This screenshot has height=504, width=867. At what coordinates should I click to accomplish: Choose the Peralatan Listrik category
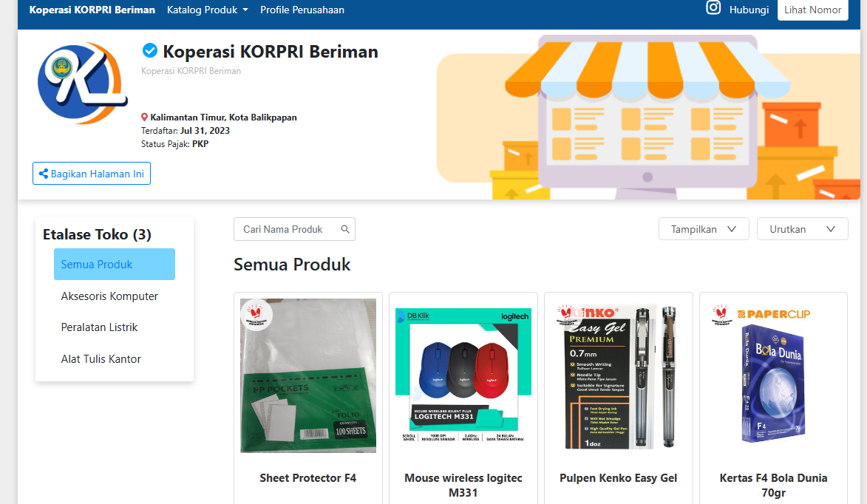point(99,327)
